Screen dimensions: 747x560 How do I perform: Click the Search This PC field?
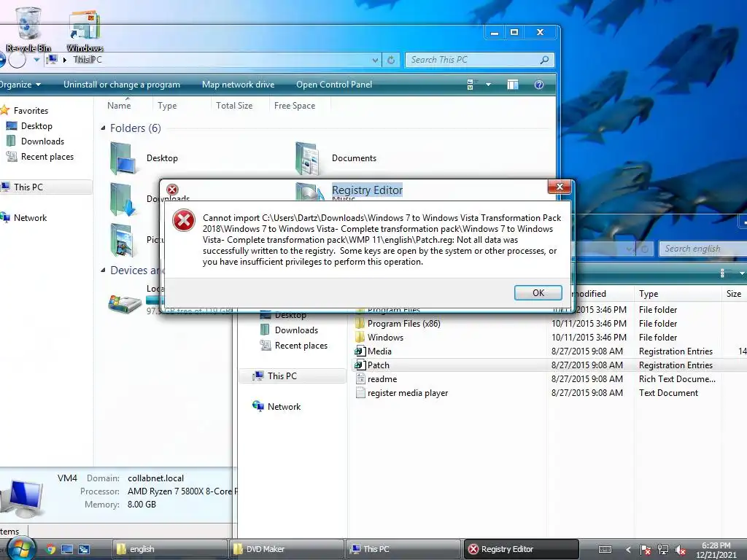[479, 60]
